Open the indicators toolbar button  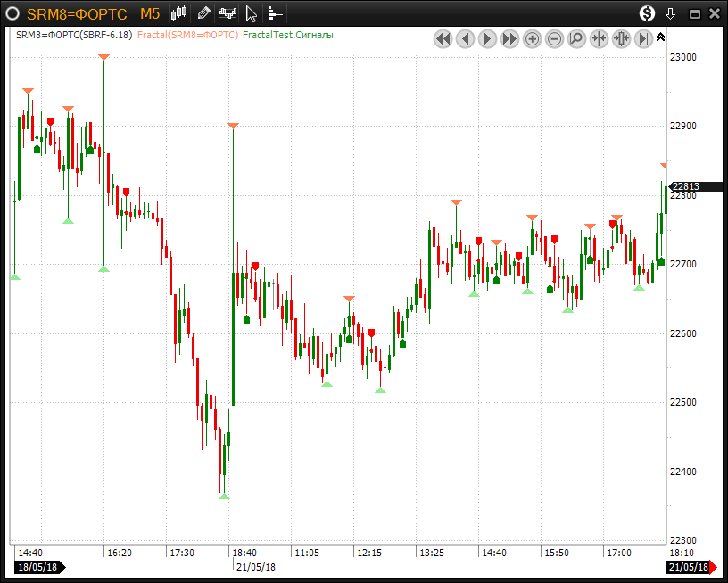pos(227,13)
